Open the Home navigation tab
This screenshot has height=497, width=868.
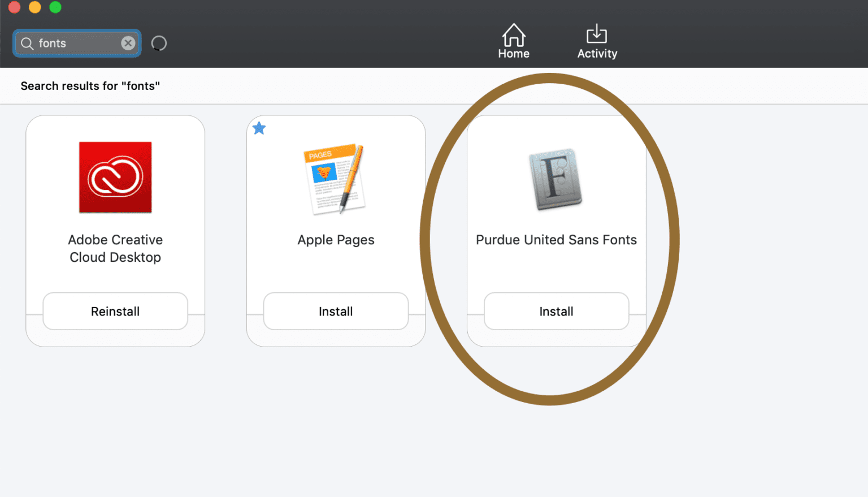[514, 40]
